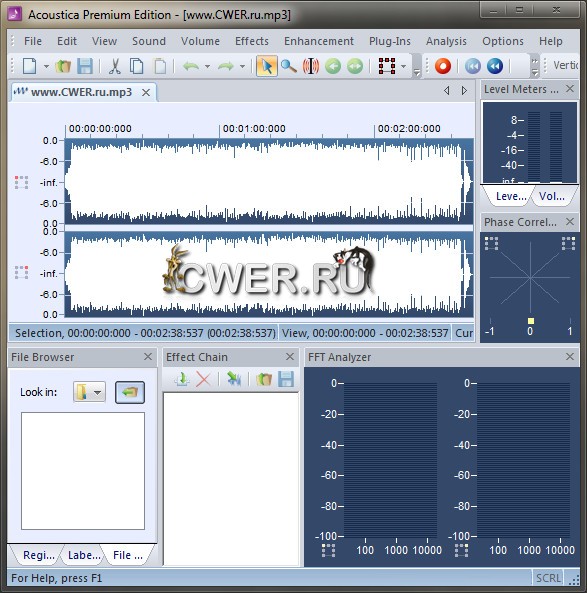This screenshot has height=593, width=587.
Task: Toggle bottom channel selection marker
Action: tap(22, 272)
